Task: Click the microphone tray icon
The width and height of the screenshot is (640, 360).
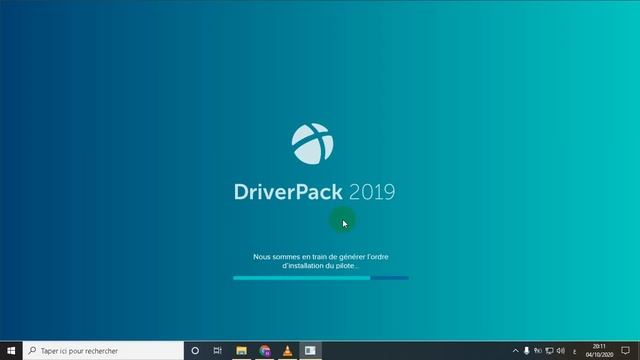Action: (x=527, y=351)
